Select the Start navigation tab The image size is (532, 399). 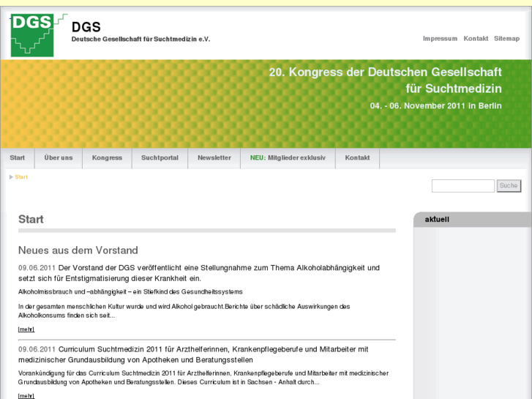(18, 158)
